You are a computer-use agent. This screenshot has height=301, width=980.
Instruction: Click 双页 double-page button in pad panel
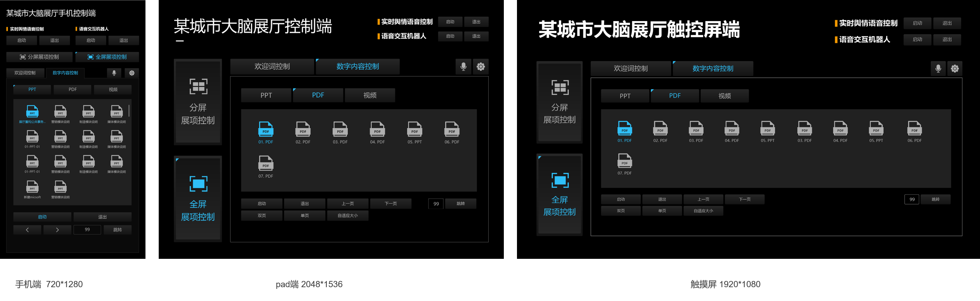262,216
